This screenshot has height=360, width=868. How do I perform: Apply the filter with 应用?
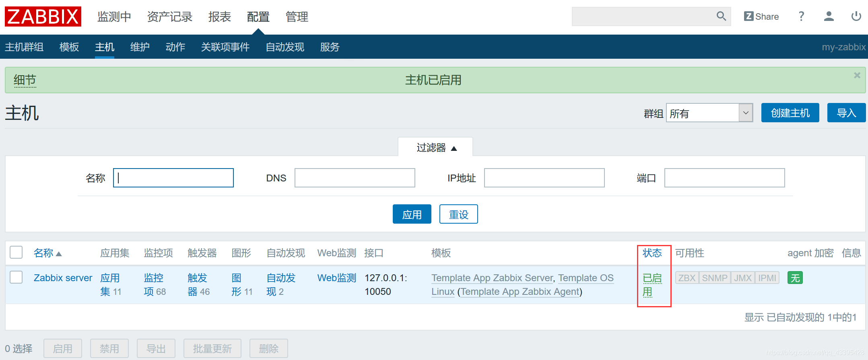point(412,214)
